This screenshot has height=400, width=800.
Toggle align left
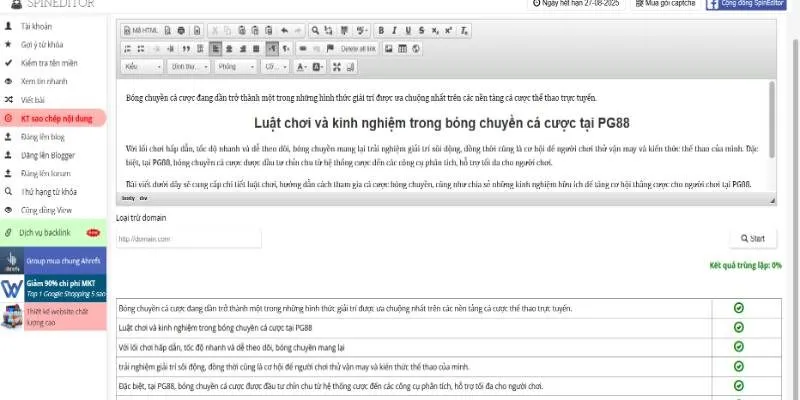coord(215,49)
